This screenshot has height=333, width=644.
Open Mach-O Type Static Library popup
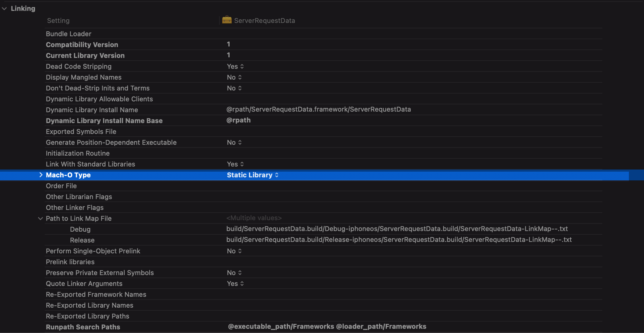[x=253, y=175]
